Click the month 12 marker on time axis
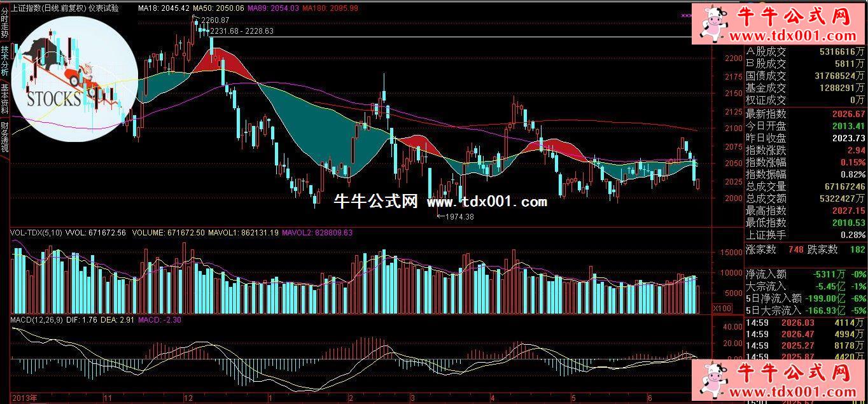 point(188,397)
